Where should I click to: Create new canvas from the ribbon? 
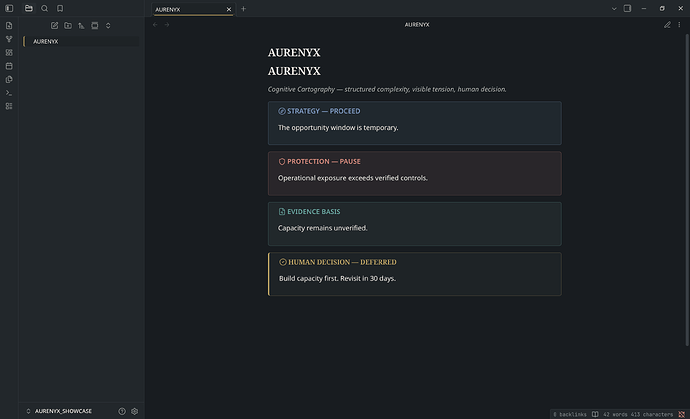tap(9, 52)
